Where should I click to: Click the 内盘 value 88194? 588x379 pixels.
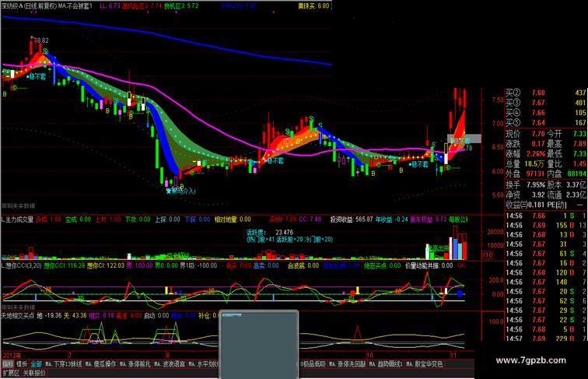click(x=577, y=174)
